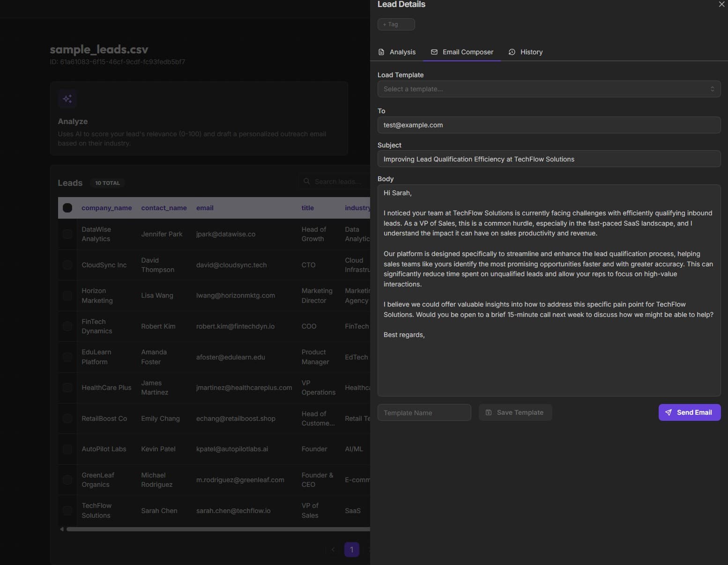This screenshot has height=565, width=728.
Task: Click the sparkle Analyze icon
Action: click(x=67, y=99)
